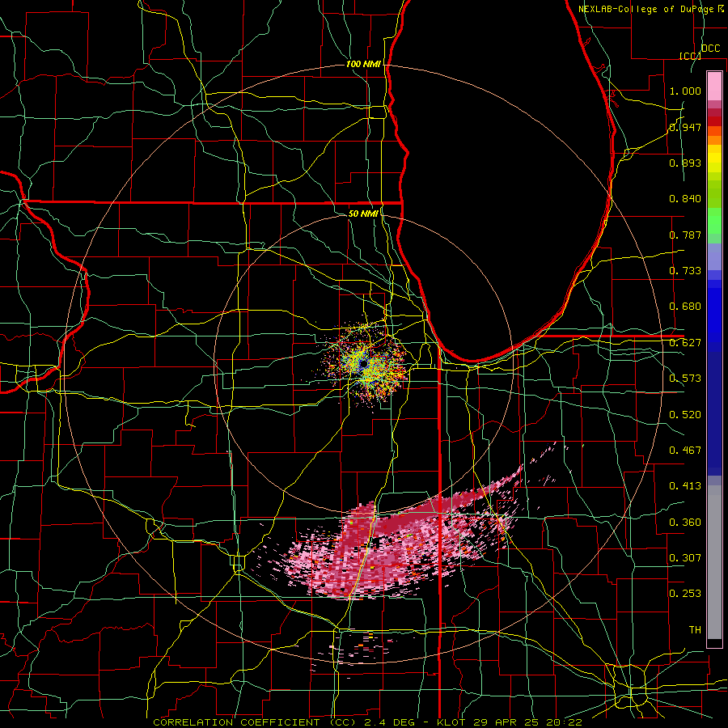The height and width of the screenshot is (728, 728).
Task: Select the 0.680 legend value
Action: tap(685, 306)
